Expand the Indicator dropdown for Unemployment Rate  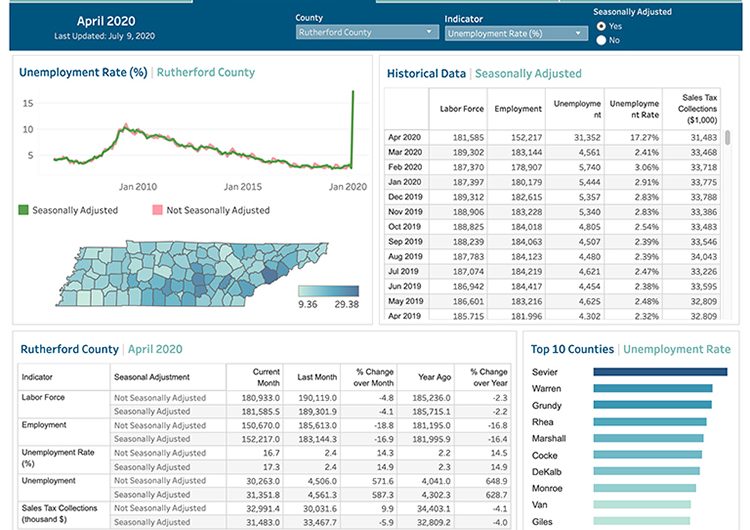point(515,32)
